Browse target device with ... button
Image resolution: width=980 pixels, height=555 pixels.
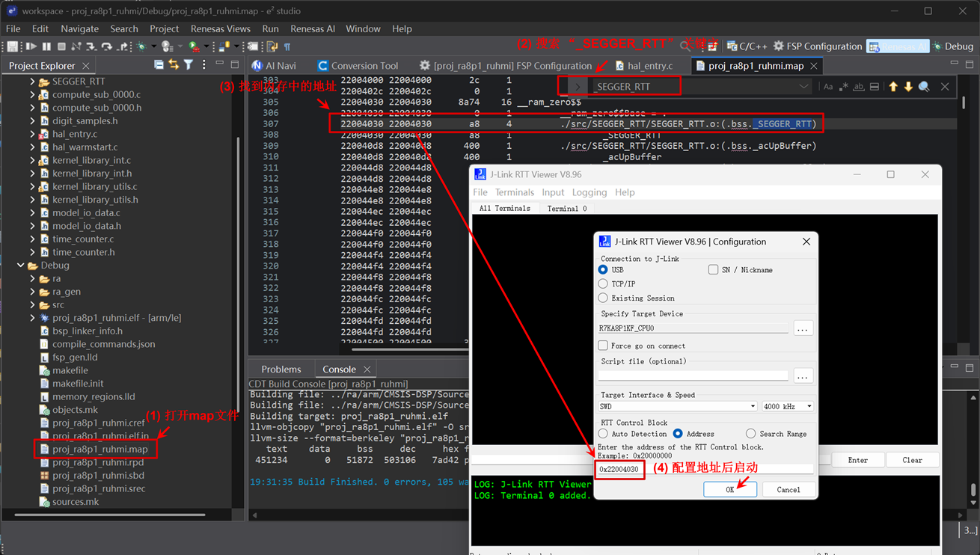(x=803, y=328)
